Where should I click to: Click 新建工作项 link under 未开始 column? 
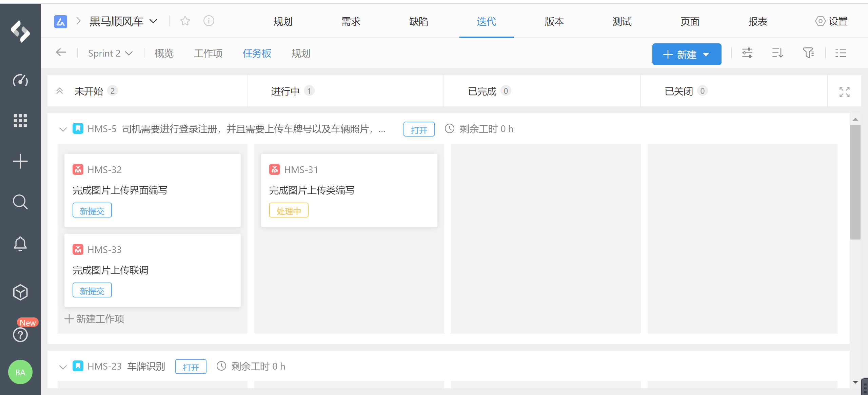95,319
